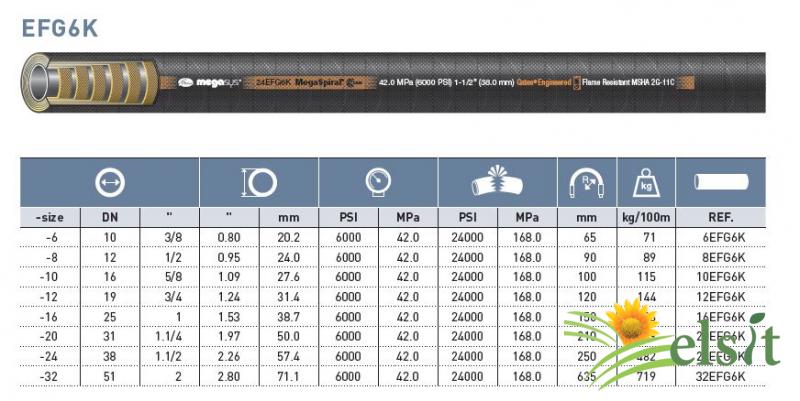Click the EFG6K title heading
The image size is (800, 401).
[60, 28]
